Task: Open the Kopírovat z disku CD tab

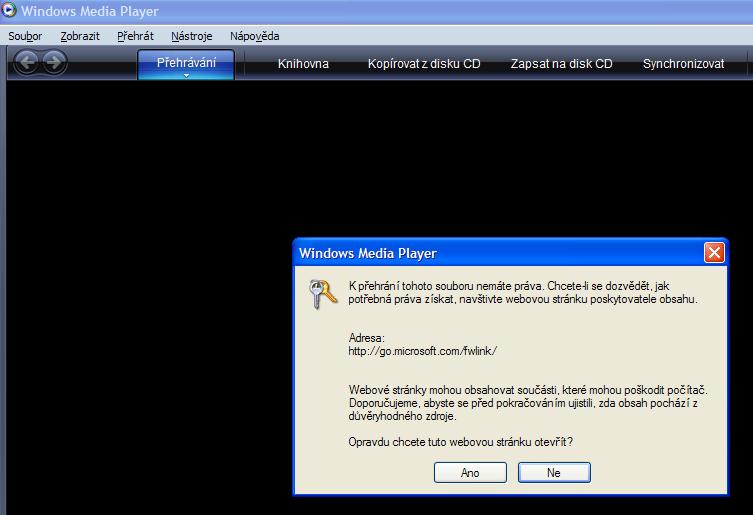Action: pyautogui.click(x=424, y=64)
